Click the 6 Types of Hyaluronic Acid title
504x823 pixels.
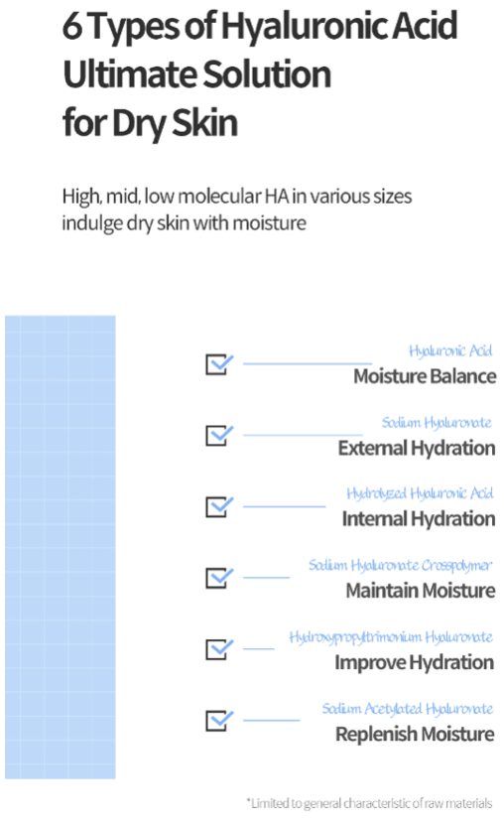[x=260, y=26]
